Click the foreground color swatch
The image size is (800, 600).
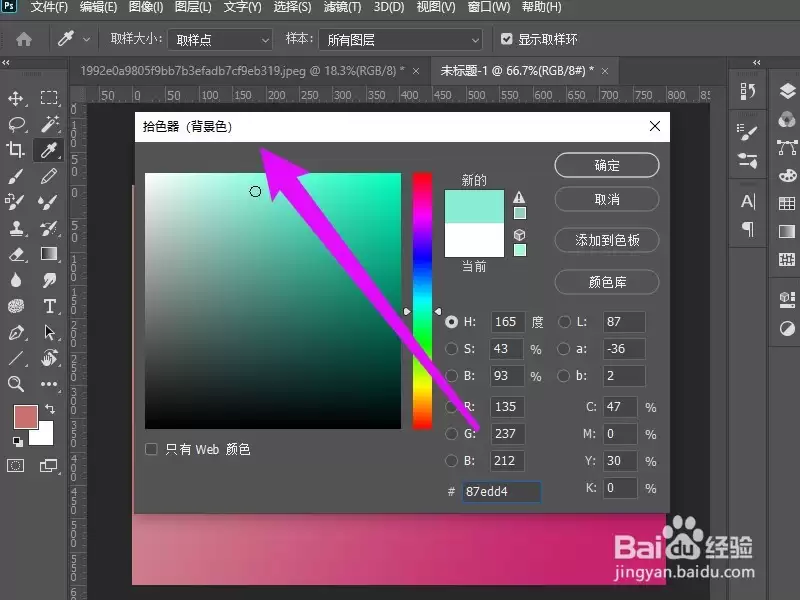click(26, 417)
